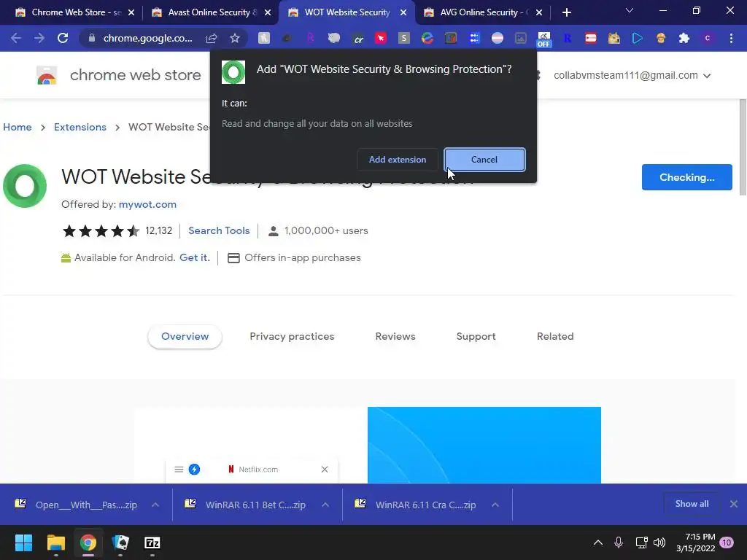The image size is (747, 560).
Task: Open the tab search dropdown arrow
Action: click(630, 10)
